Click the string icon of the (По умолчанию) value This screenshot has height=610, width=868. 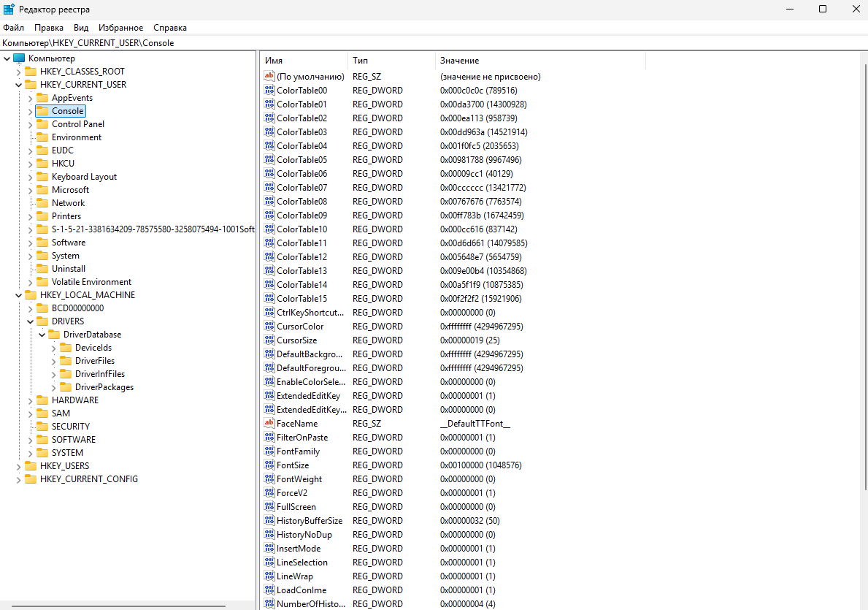pos(269,77)
